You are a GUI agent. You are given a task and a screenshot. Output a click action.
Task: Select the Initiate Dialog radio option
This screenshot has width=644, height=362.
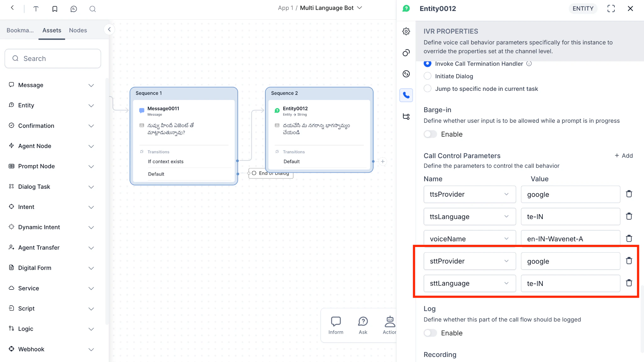(428, 76)
